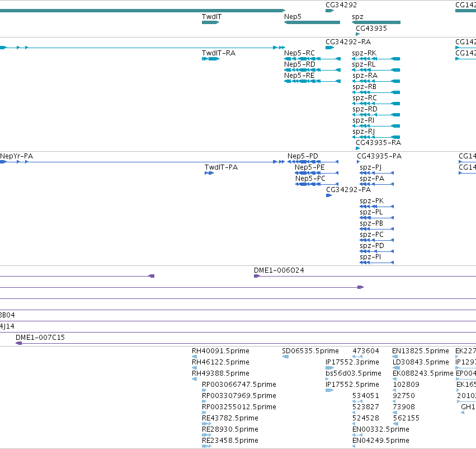Select the spz-RC transcript label

[x=365, y=98]
